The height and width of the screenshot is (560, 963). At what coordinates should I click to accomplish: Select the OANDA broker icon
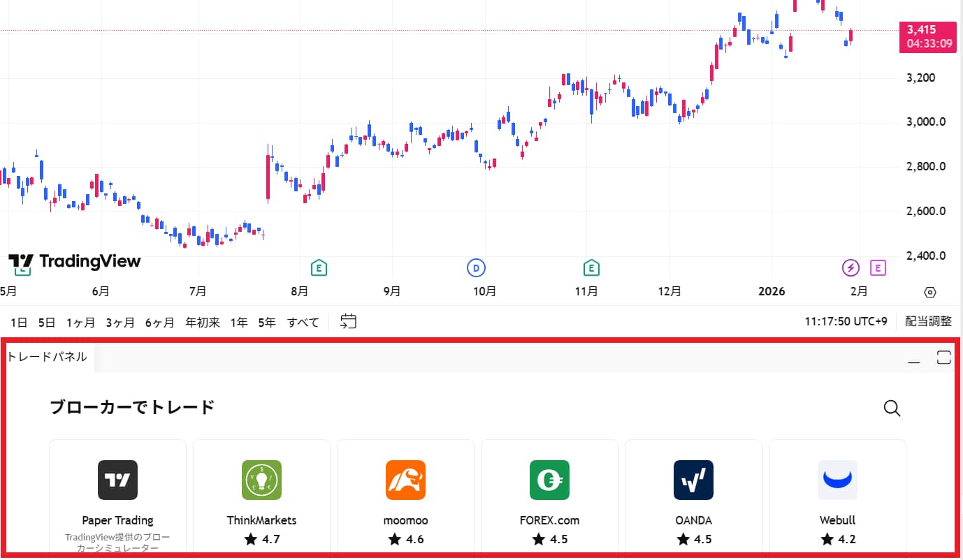coord(693,480)
